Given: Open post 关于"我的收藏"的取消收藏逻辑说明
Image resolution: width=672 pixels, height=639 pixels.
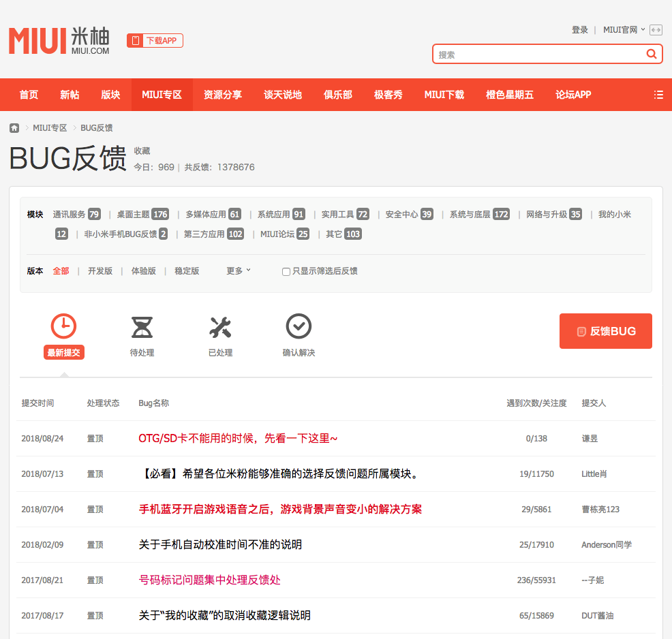Looking at the screenshot, I should point(225,615).
